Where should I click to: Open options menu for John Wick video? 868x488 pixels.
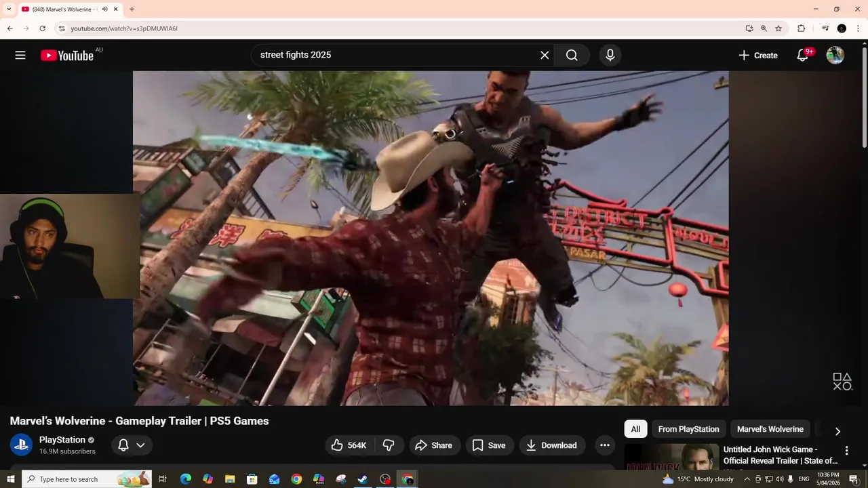point(846,451)
